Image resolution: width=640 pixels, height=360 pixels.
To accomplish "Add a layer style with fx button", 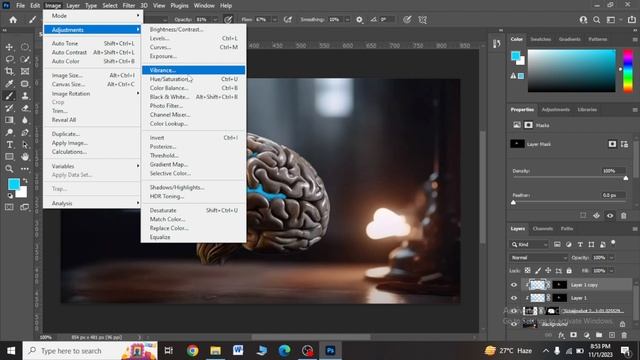I will point(562,335).
